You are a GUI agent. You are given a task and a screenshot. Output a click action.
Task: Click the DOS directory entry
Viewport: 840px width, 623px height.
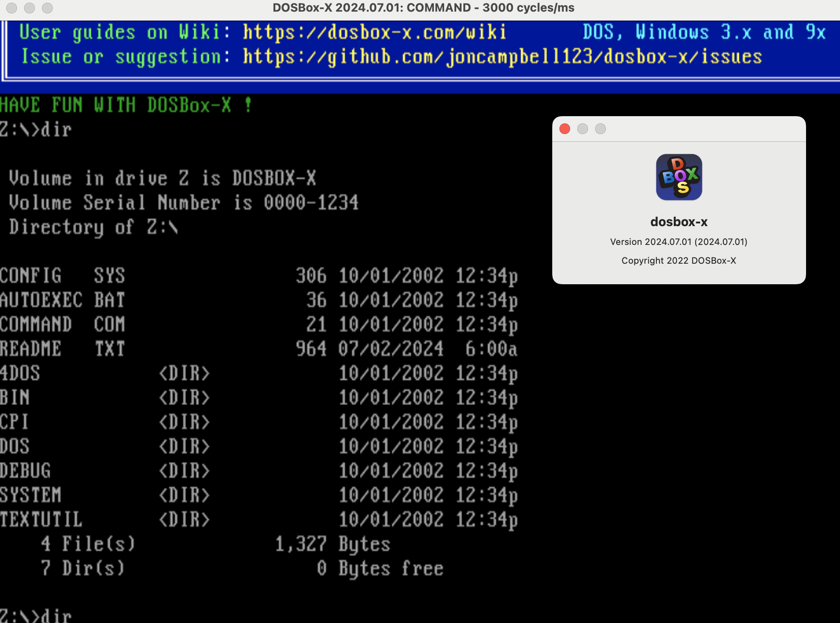click(259, 446)
